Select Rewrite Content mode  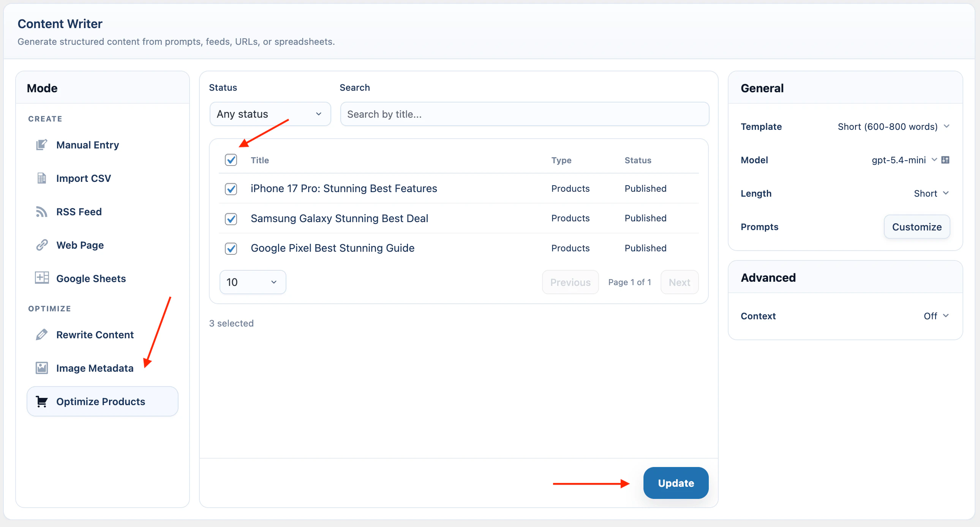click(102, 335)
